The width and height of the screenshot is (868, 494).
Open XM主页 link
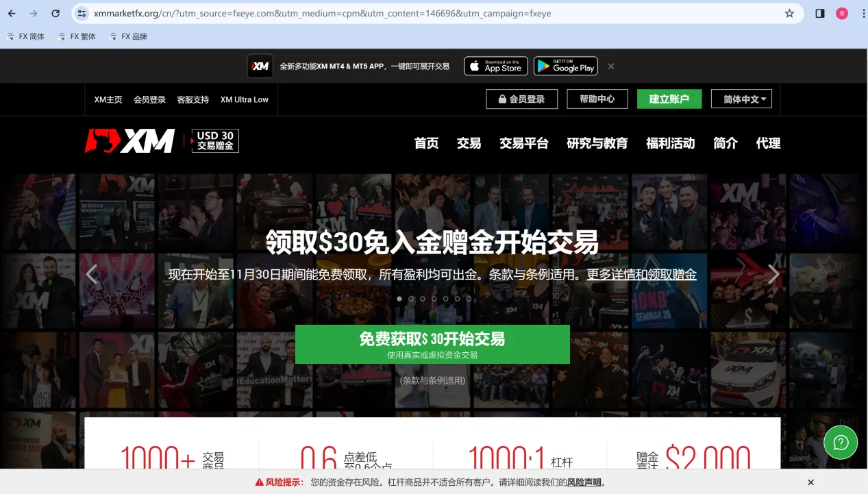coord(108,99)
